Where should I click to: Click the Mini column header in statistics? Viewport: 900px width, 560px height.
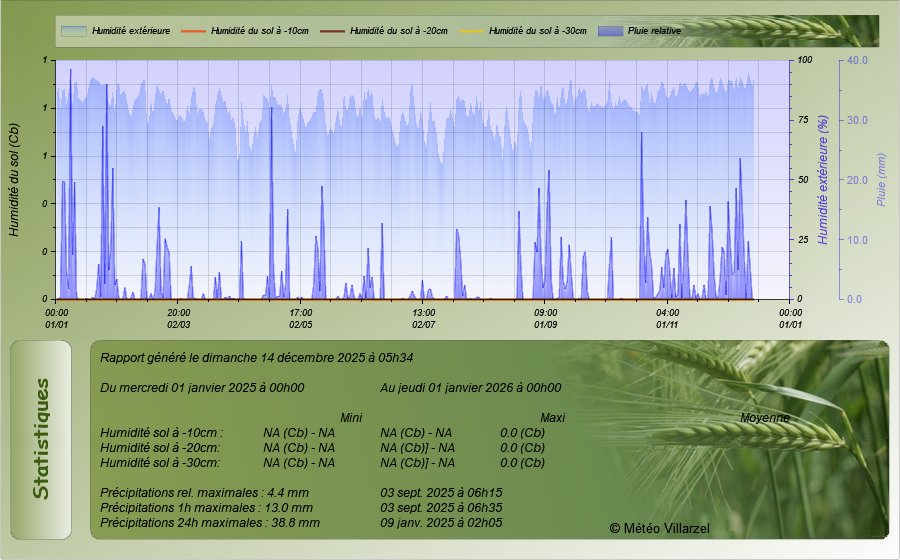[x=351, y=417]
